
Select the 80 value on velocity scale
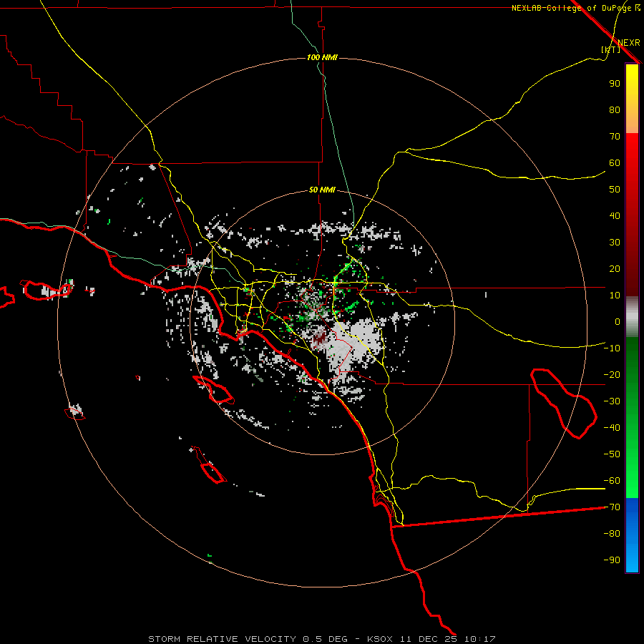[615, 110]
